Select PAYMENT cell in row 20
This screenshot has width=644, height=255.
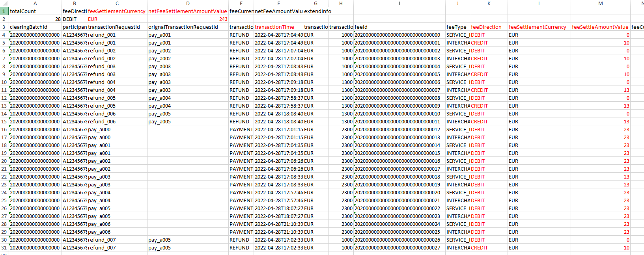point(241,161)
